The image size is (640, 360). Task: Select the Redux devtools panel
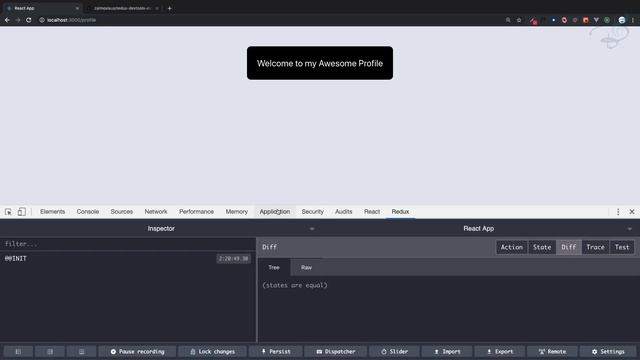(400, 211)
